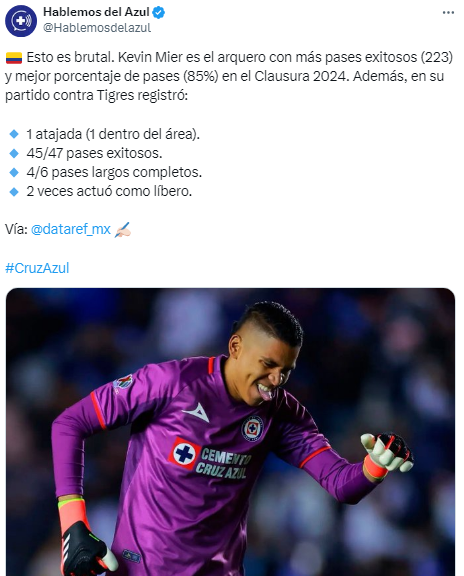Click the line '2 veces actuó como líbero'
The image size is (464, 576).
(x=109, y=191)
